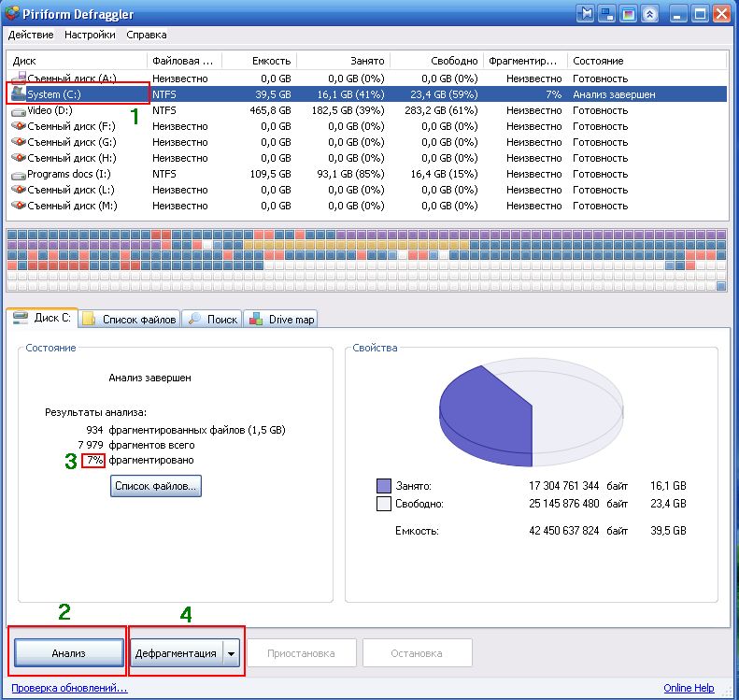The image size is (739, 700).
Task: Click the Defraggler app icon in title bar
Action: point(12,13)
